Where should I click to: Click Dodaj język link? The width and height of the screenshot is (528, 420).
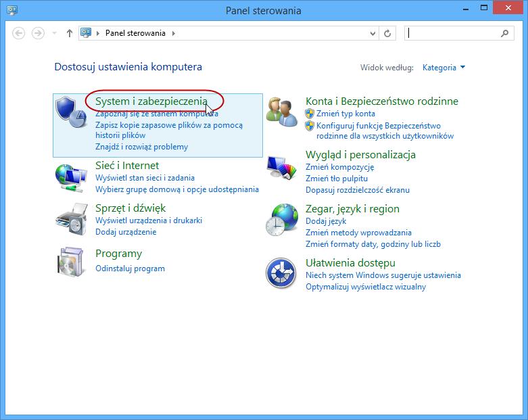point(326,221)
